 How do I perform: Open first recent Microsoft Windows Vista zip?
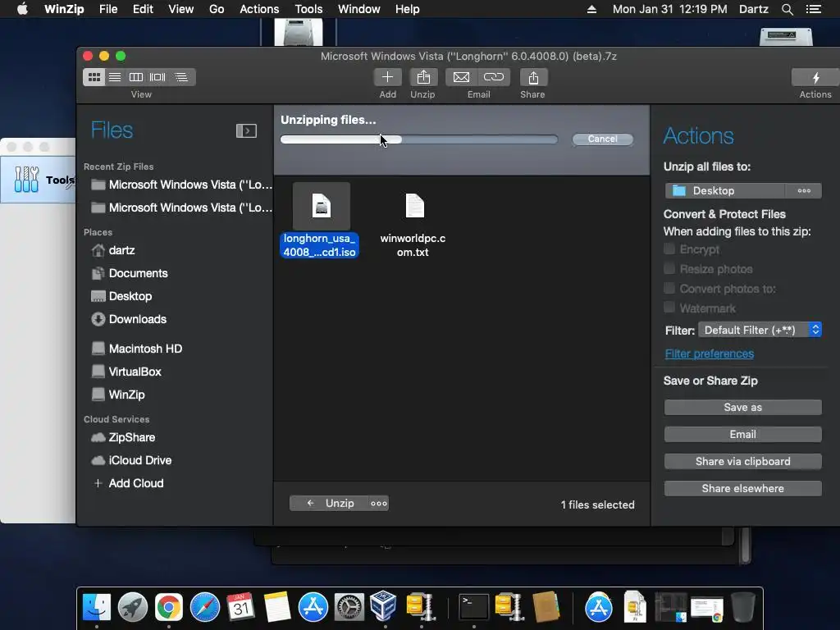[x=181, y=185]
